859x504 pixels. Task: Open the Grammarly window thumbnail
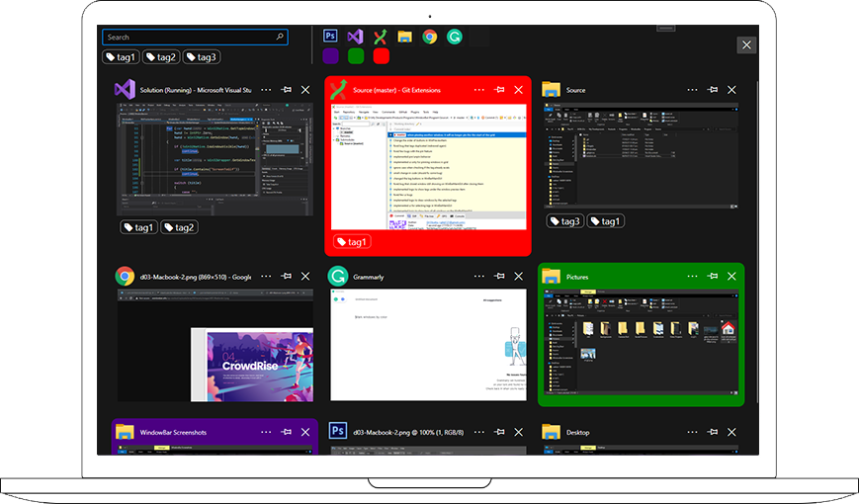[x=428, y=345]
